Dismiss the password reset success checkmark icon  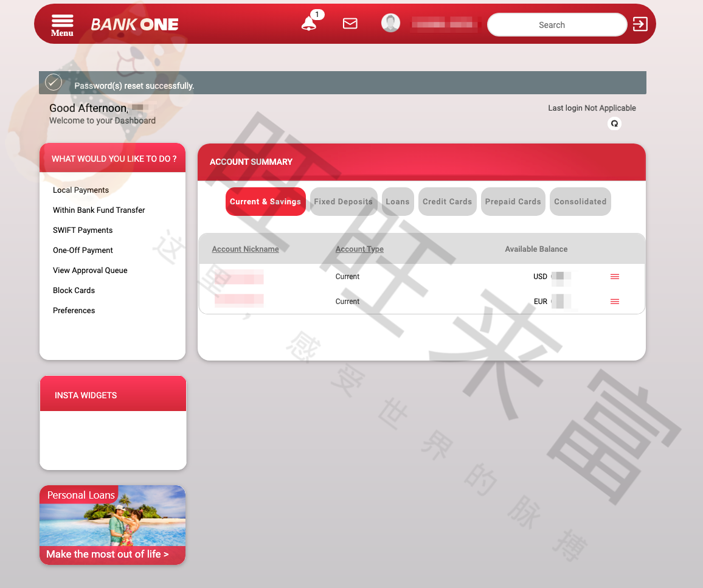(53, 82)
